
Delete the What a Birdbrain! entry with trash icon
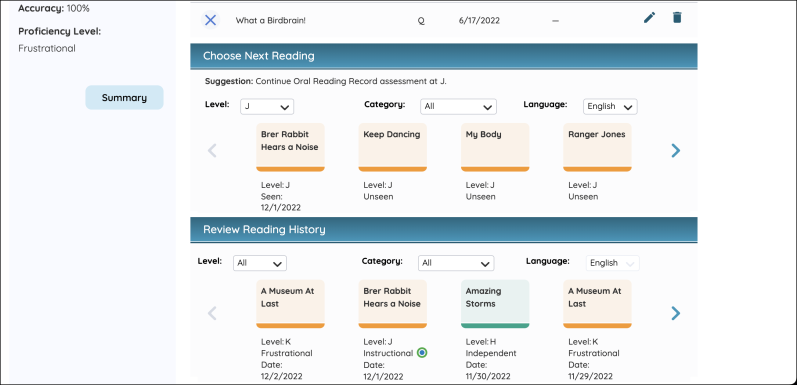(677, 18)
